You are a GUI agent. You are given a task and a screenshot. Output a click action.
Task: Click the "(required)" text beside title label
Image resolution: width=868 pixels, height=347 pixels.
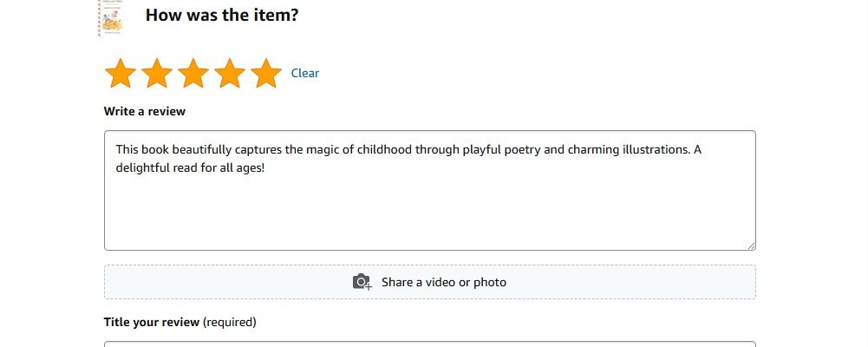(x=230, y=322)
